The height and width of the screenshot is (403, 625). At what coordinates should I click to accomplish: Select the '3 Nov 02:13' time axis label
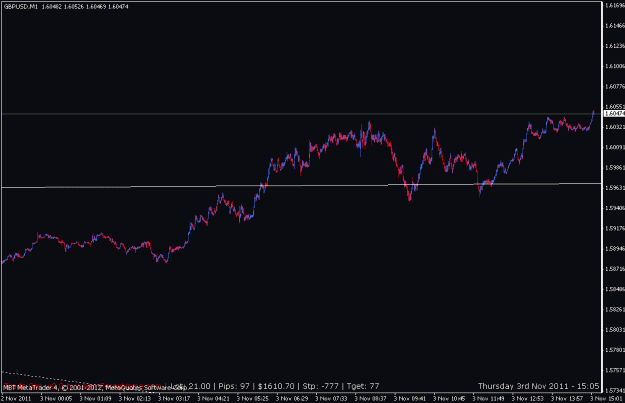coord(135,398)
